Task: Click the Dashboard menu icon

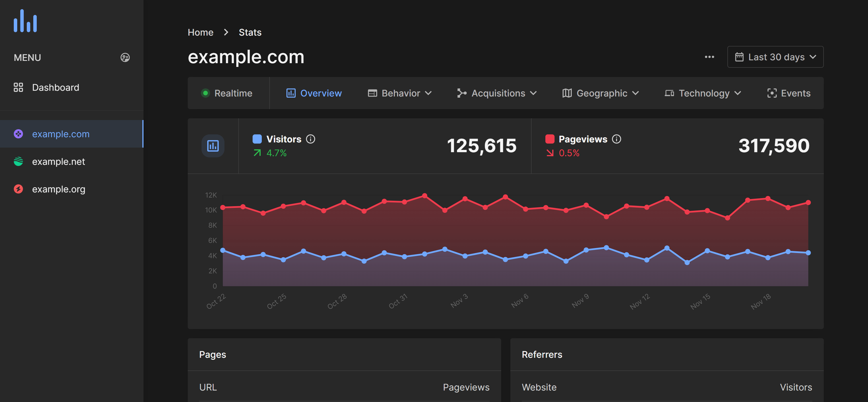Action: [18, 87]
